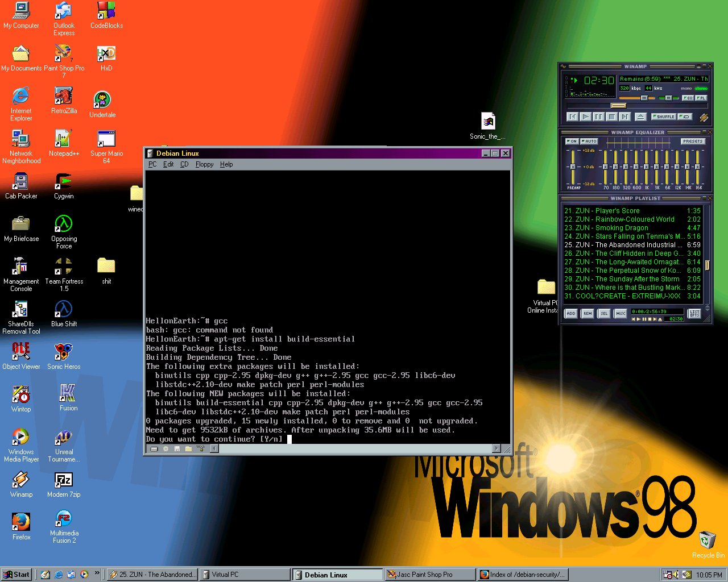Select playlist track 31 COOL?CREATE - EXTREIMU-XXX
Screen dimensions: 728x582
632,296
